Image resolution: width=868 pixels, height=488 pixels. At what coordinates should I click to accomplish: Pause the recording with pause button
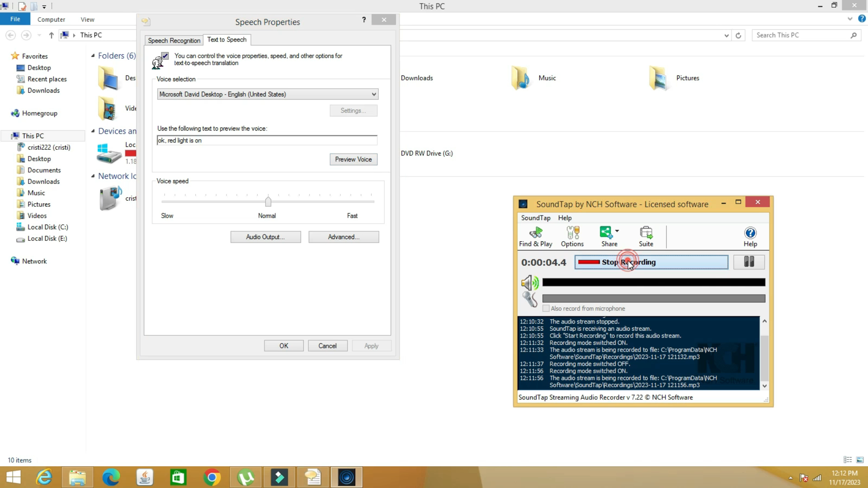pos(749,262)
